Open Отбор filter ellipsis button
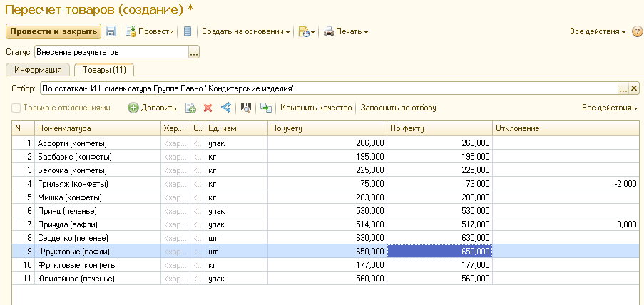The height and width of the screenshot is (305, 644). [x=623, y=88]
